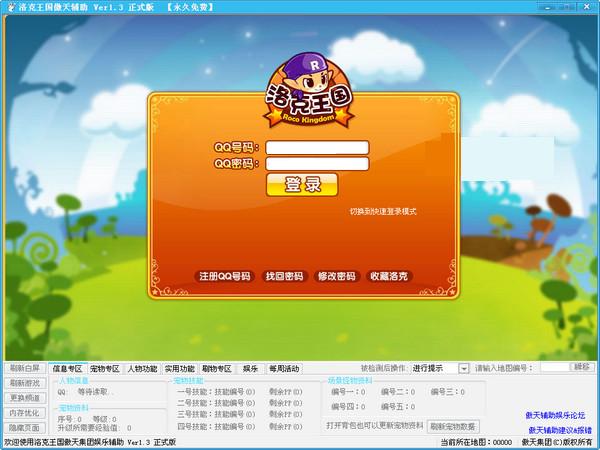Click the 瞬移 teleport button
Viewport: 600px width, 450px height.
(x=582, y=367)
